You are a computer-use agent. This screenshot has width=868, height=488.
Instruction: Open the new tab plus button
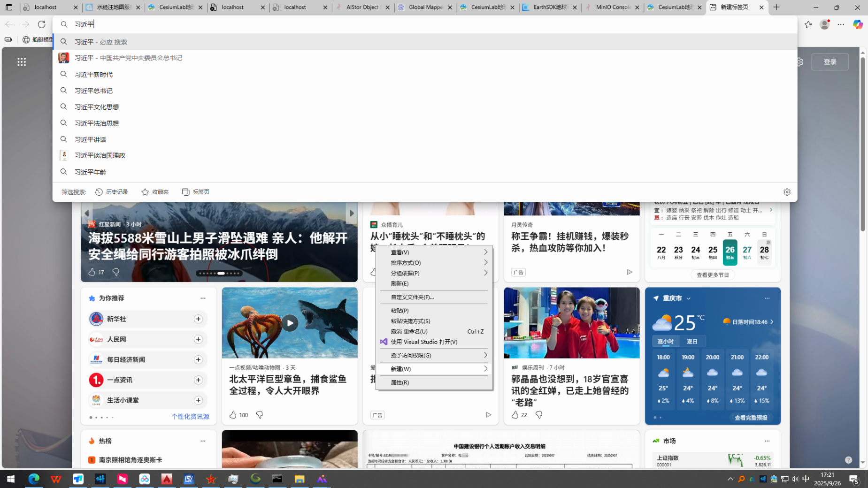coord(776,8)
